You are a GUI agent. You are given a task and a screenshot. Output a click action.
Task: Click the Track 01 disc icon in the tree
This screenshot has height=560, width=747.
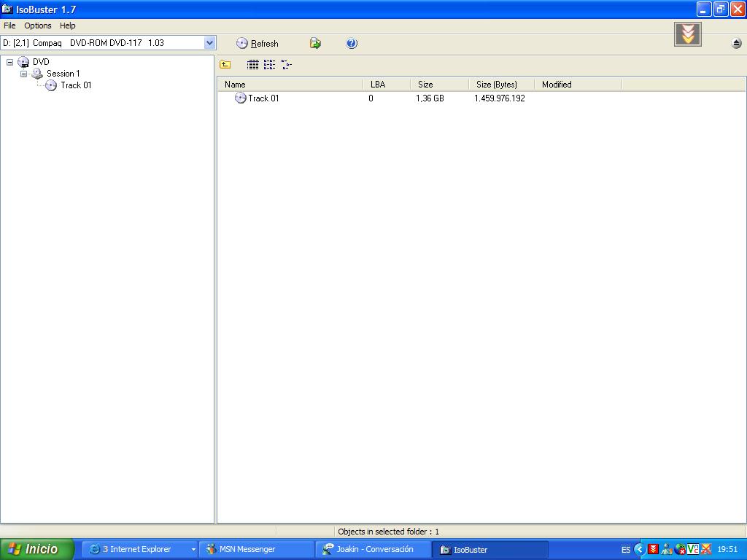click(x=51, y=85)
